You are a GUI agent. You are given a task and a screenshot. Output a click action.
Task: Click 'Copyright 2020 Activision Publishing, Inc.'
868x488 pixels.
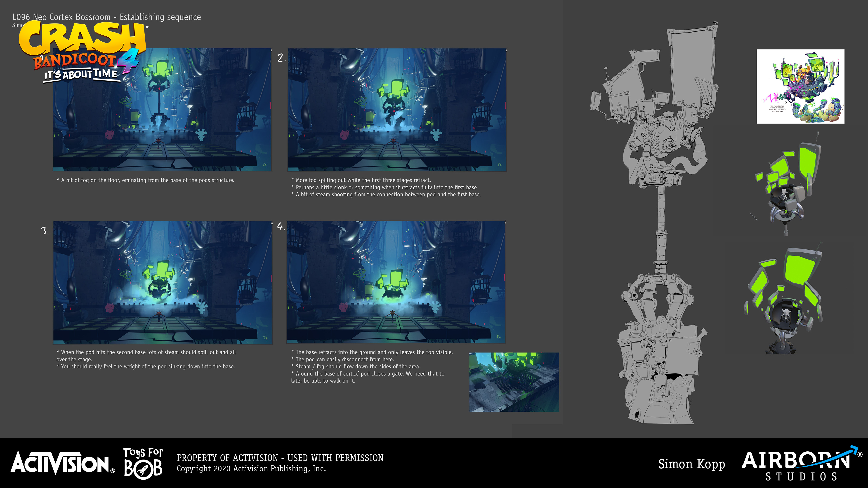point(251,469)
